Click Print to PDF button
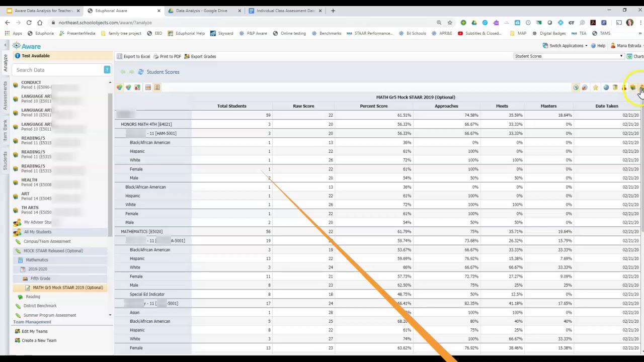 click(167, 56)
